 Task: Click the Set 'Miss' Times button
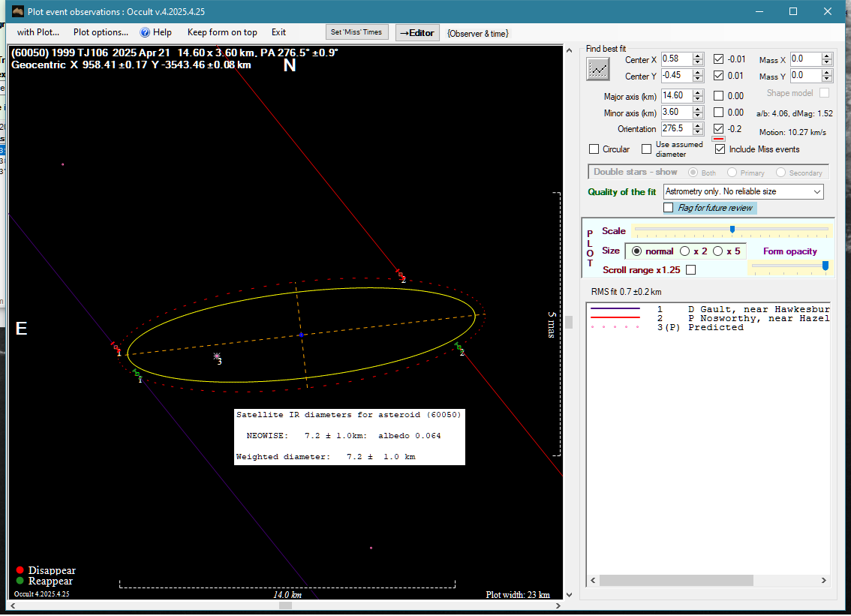(357, 32)
